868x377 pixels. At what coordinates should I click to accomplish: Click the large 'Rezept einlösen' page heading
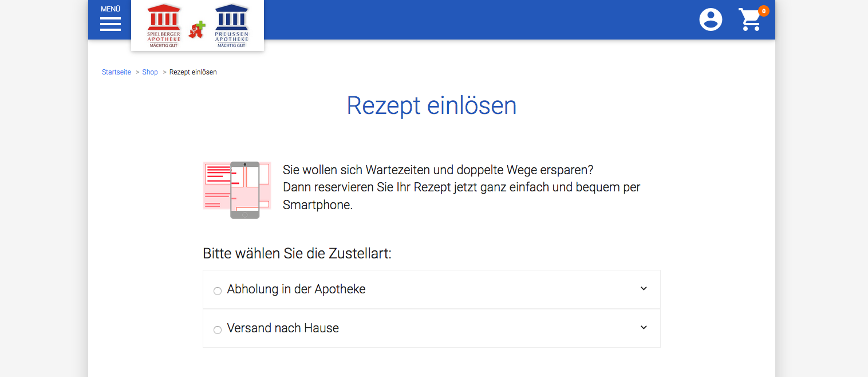pyautogui.click(x=432, y=106)
